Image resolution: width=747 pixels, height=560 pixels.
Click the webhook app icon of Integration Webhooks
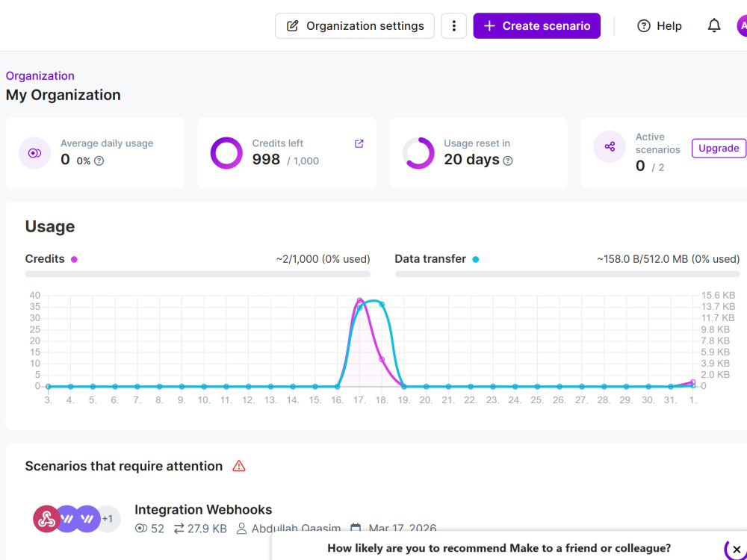coord(46,519)
